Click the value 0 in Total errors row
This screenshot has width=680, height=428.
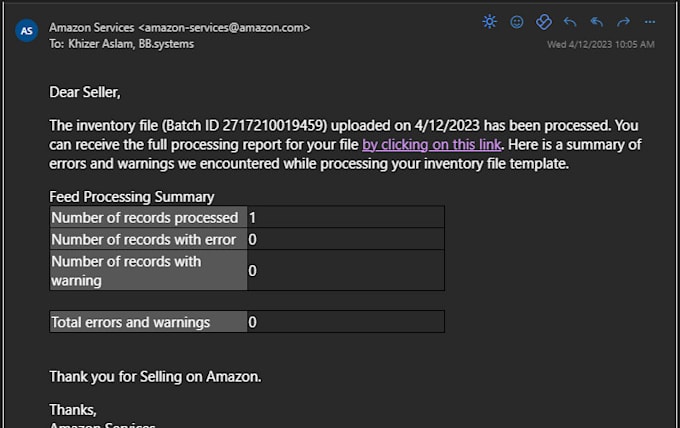[252, 322]
